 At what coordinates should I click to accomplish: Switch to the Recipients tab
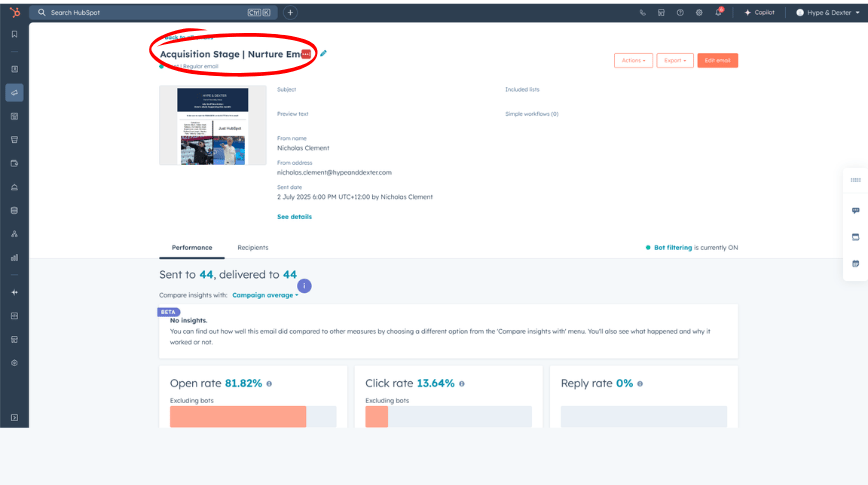(x=252, y=247)
